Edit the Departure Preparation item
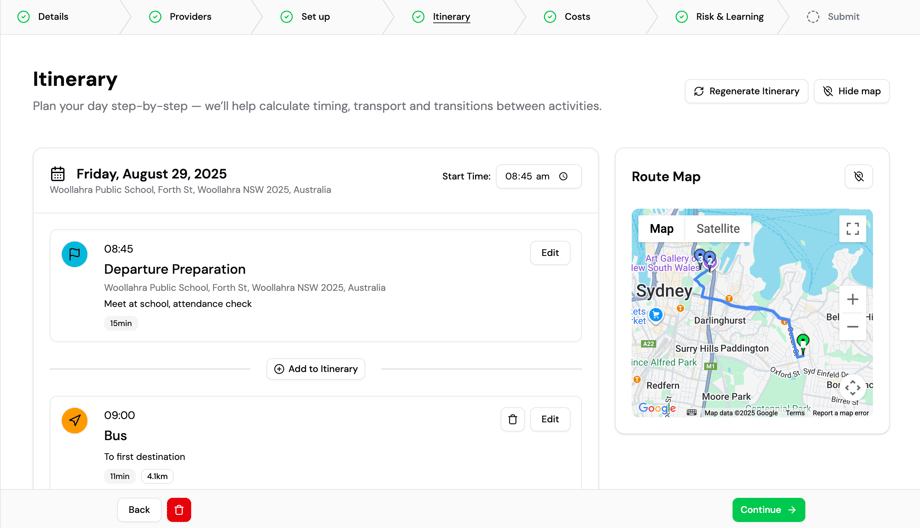This screenshot has width=920, height=528. coord(550,253)
